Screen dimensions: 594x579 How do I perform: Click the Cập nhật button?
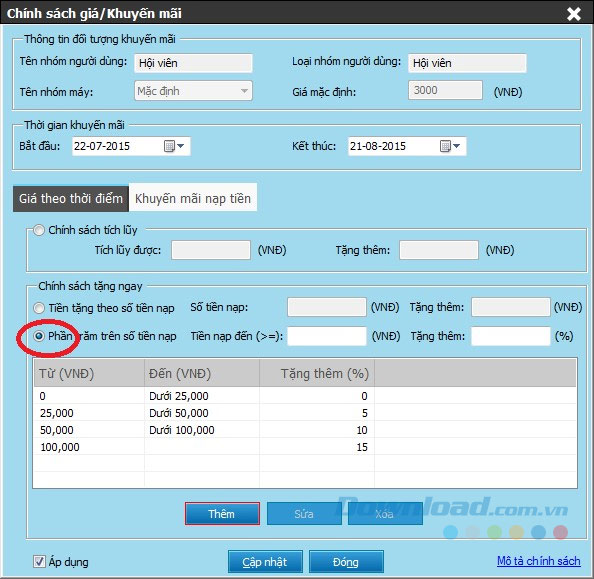click(x=265, y=562)
